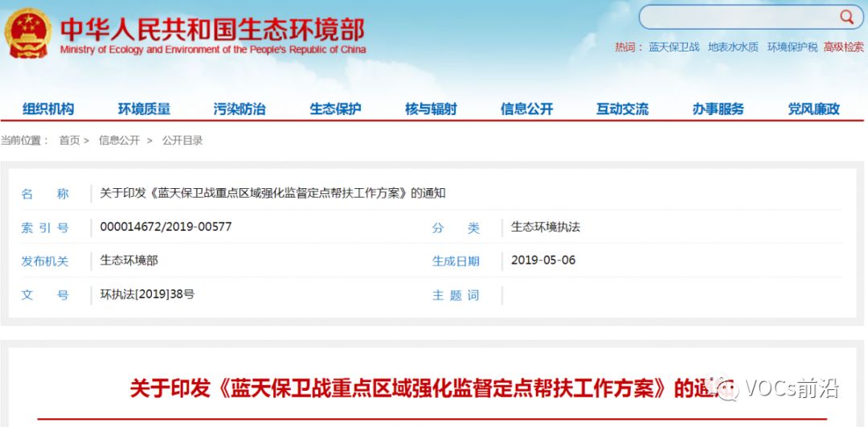Screen dimensions: 868x427
Task: Open the 办事服务 menu
Action: [x=718, y=109]
